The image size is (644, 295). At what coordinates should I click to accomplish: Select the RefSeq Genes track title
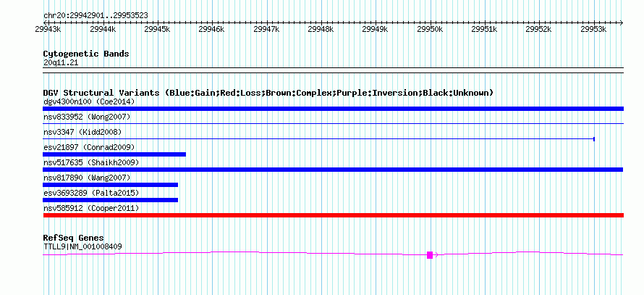[74, 238]
